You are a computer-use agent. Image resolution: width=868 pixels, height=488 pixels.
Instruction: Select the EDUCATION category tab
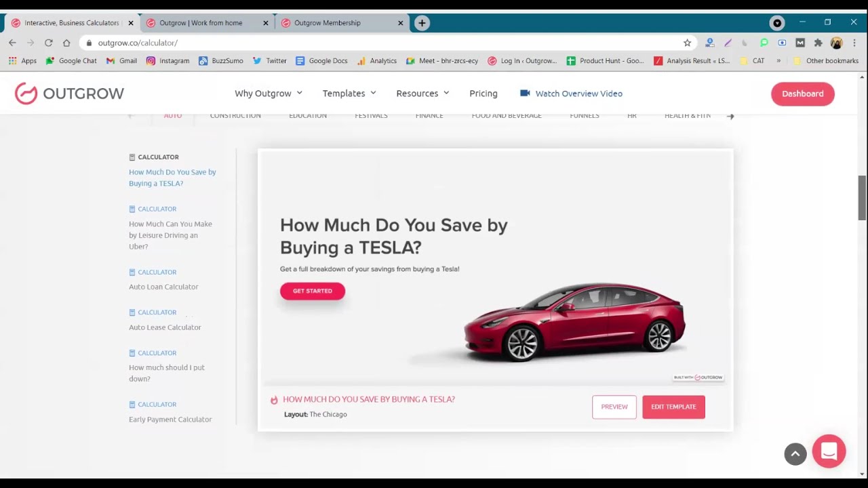pos(308,116)
